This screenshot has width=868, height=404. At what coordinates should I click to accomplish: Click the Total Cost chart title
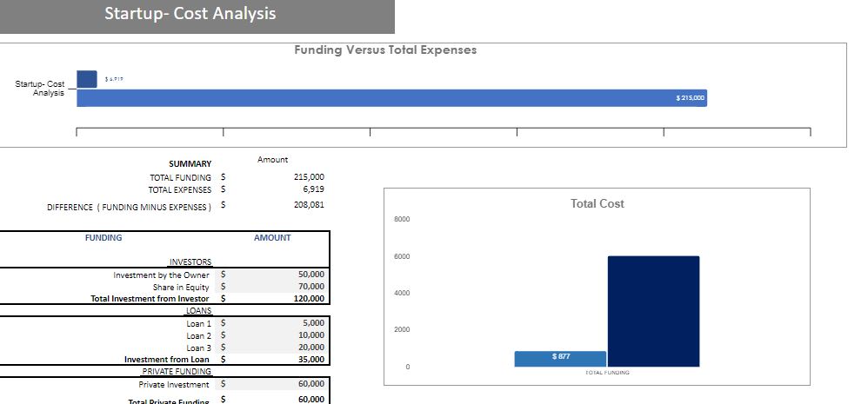[598, 203]
